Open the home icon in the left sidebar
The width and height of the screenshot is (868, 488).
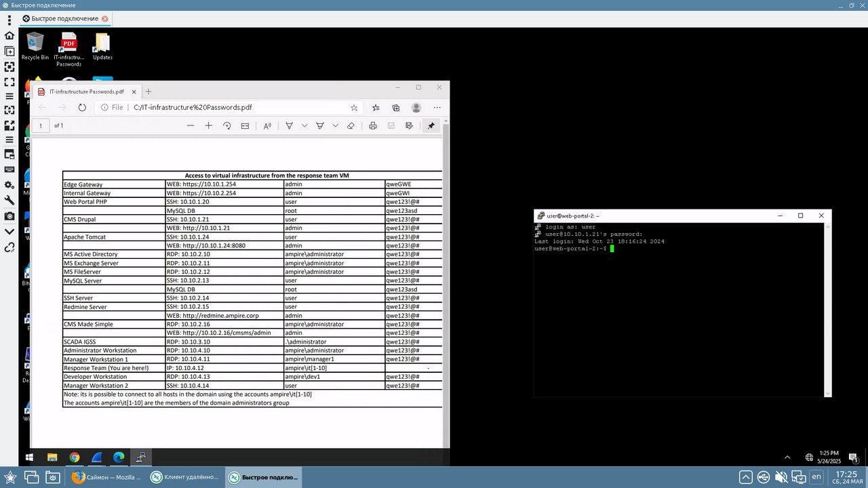[x=9, y=35]
